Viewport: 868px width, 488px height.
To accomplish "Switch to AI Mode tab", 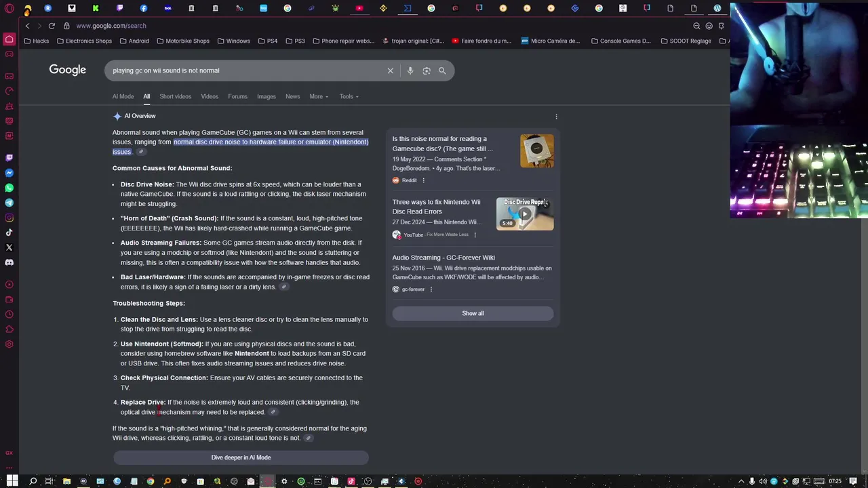I will point(123,96).
